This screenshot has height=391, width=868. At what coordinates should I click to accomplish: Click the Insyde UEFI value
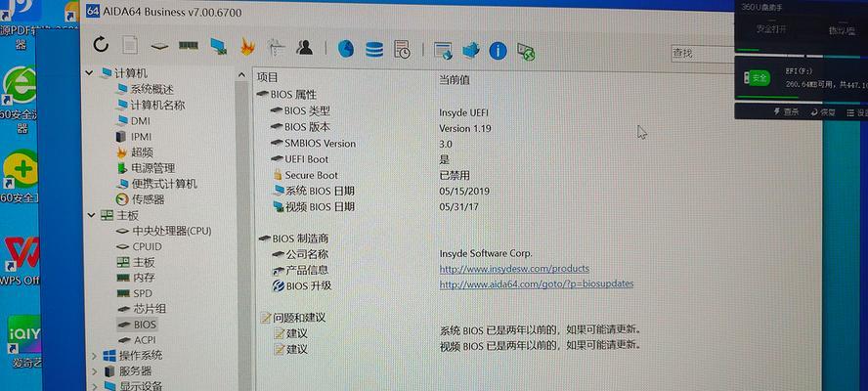[x=464, y=113]
